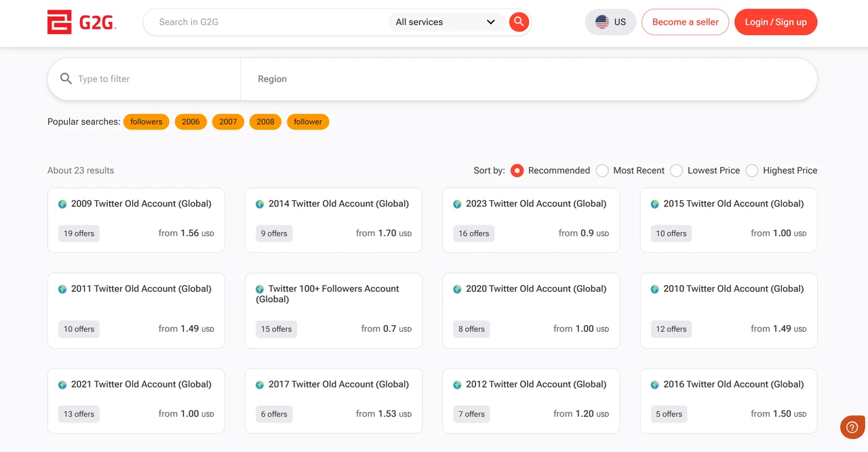Click the magnifier icon in filter field
Image resolution: width=868 pixels, height=452 pixels.
click(66, 78)
